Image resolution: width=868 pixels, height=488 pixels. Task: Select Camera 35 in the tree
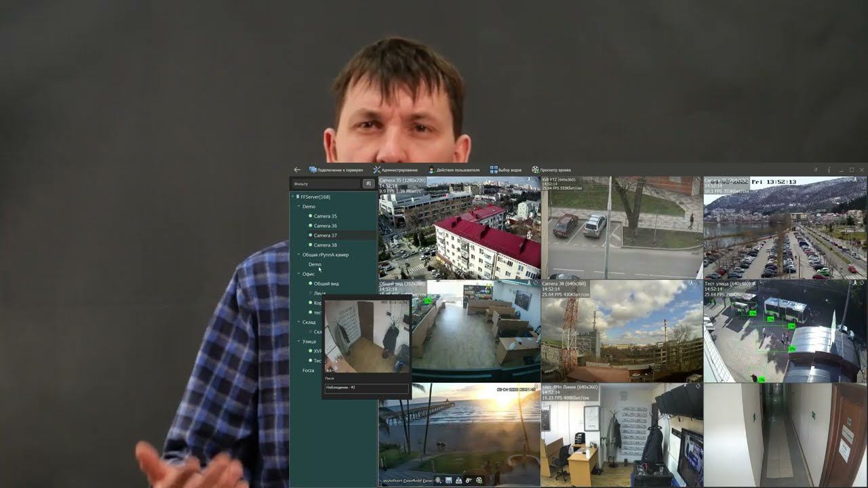click(325, 216)
